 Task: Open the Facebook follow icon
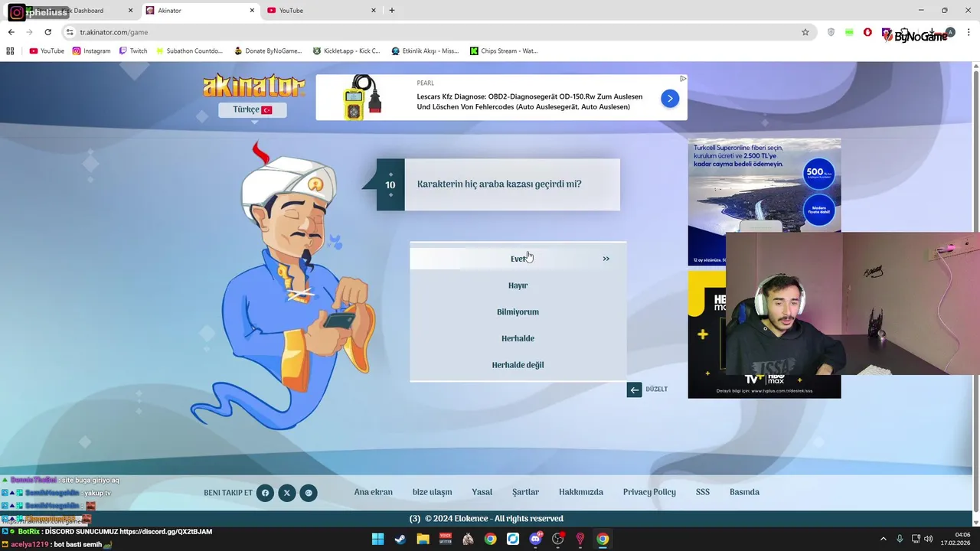tap(265, 493)
